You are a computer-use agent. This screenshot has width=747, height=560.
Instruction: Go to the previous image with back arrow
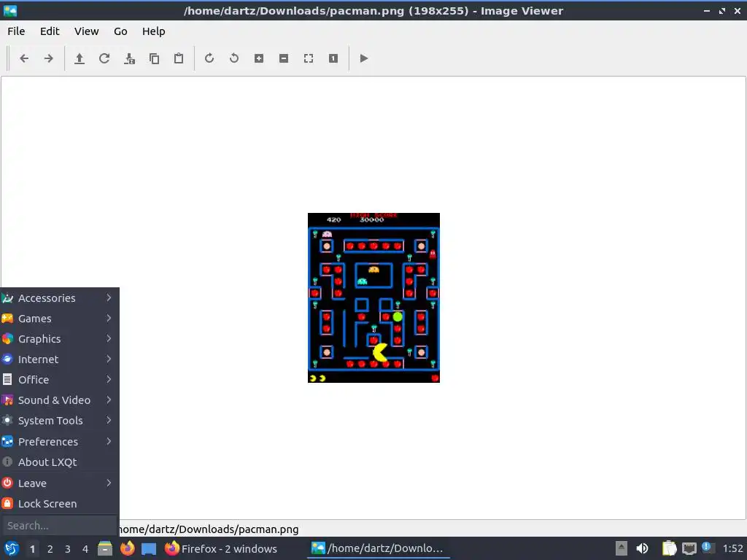click(24, 58)
